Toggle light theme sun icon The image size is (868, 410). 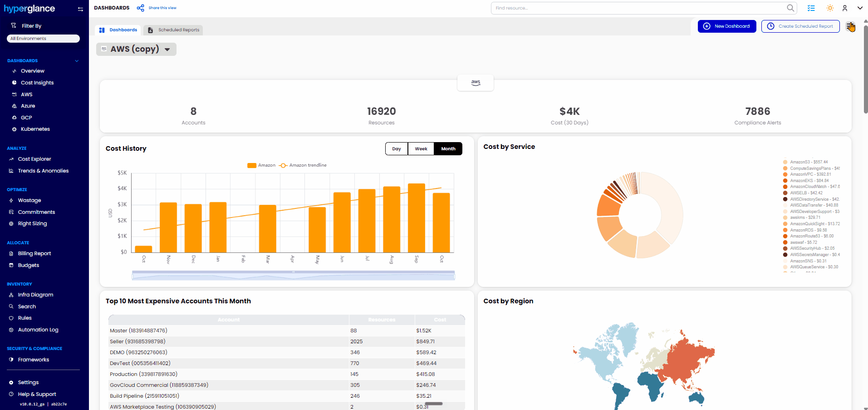click(x=830, y=8)
